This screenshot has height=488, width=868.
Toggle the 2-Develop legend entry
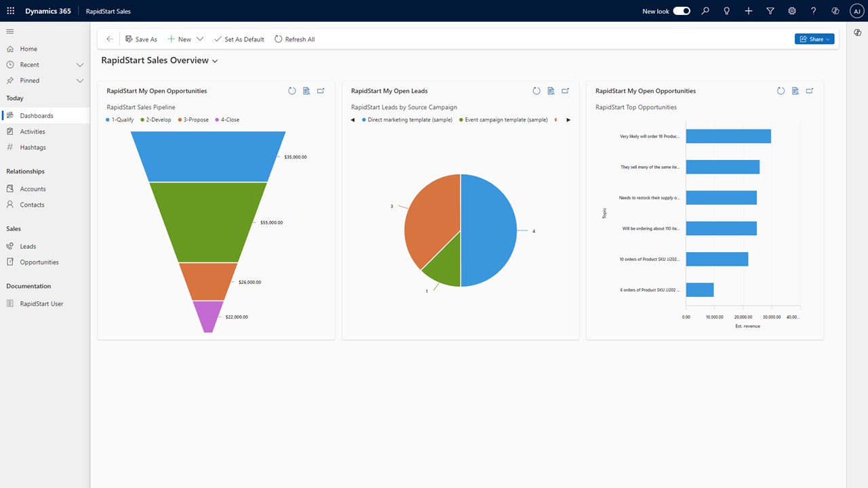(x=156, y=120)
